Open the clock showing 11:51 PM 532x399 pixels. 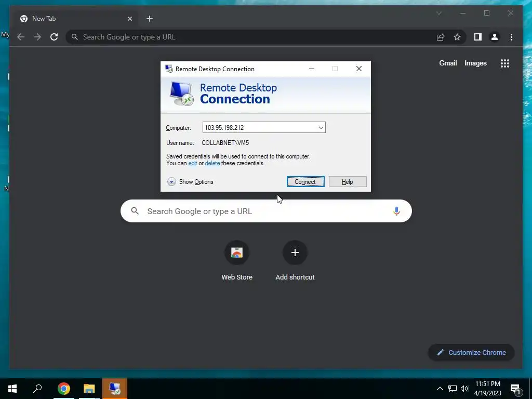click(487, 389)
